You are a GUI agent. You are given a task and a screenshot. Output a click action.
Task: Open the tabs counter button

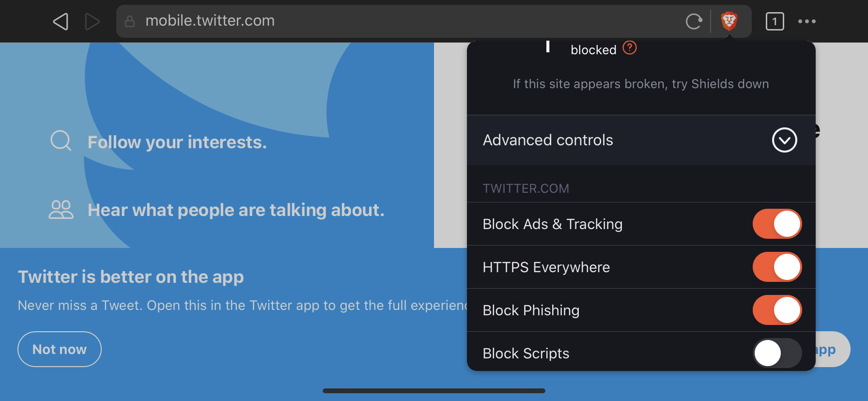coord(775,21)
